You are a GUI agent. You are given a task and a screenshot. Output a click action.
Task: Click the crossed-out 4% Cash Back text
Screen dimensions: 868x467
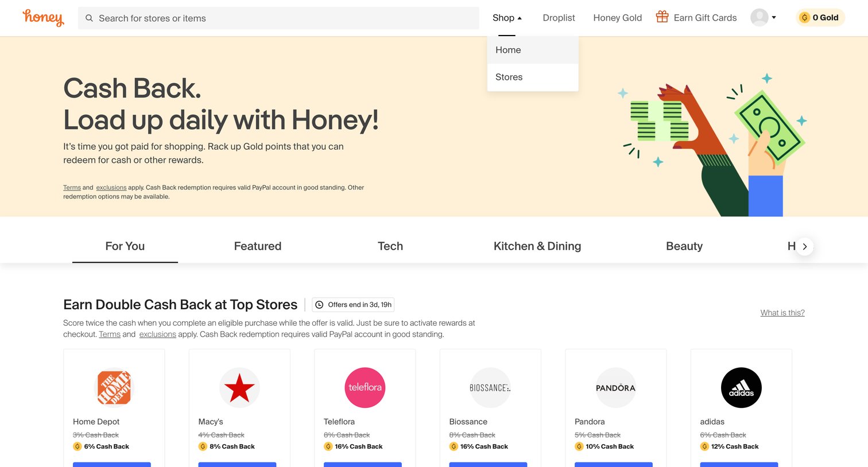coord(222,435)
